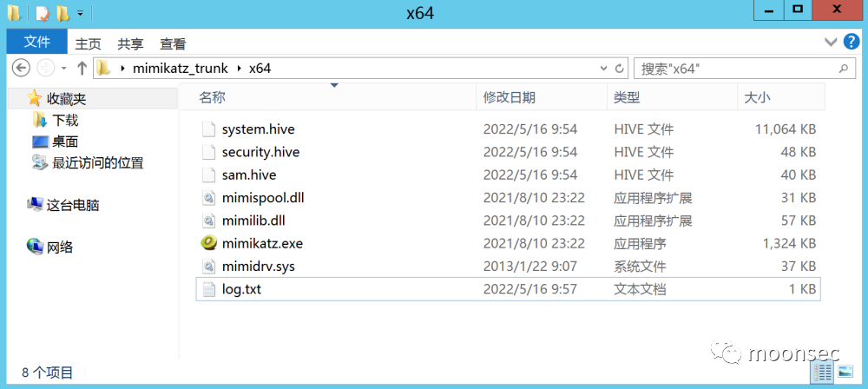Sort by 类型 column header

coord(672,97)
